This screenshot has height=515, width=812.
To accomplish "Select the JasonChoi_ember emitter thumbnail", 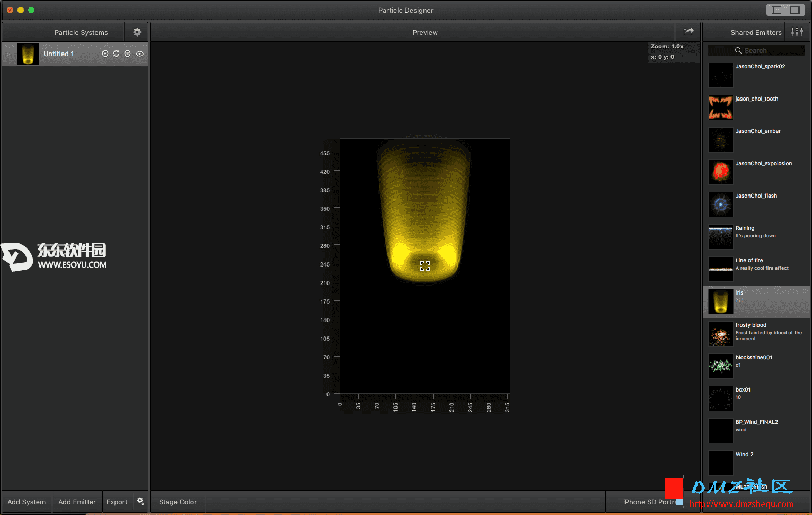I will (721, 140).
